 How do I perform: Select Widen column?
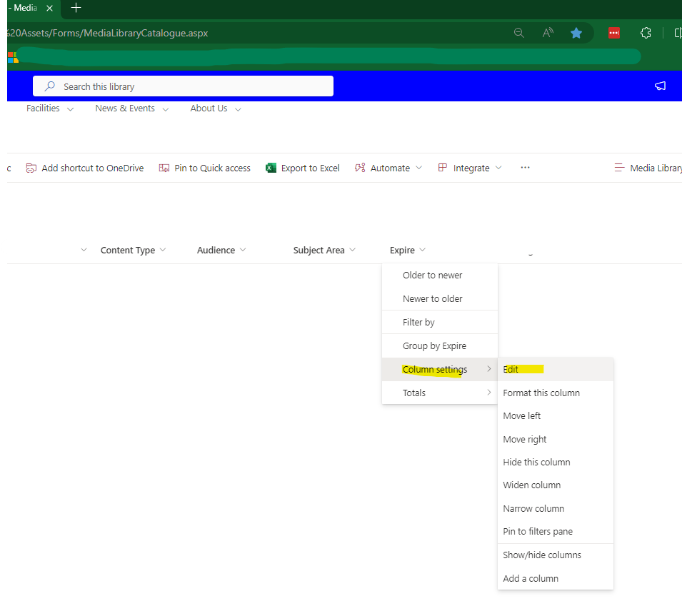click(556, 485)
